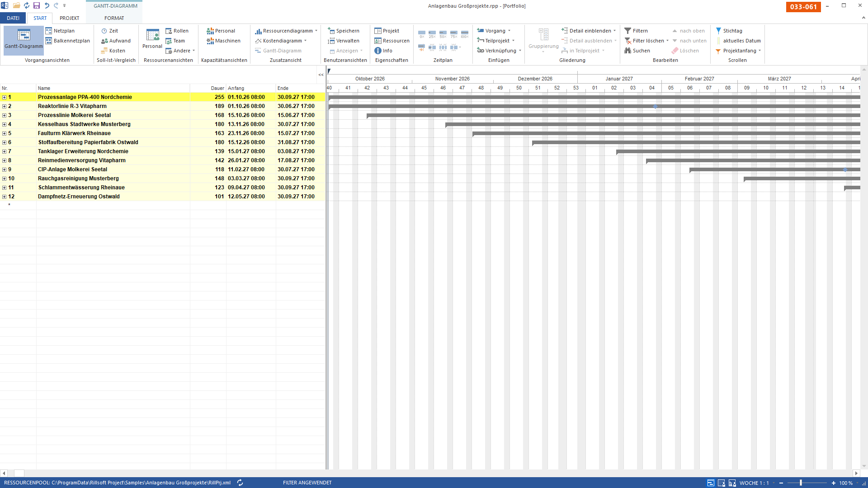
Task: Switch to Netzplan view
Action: (x=60, y=31)
